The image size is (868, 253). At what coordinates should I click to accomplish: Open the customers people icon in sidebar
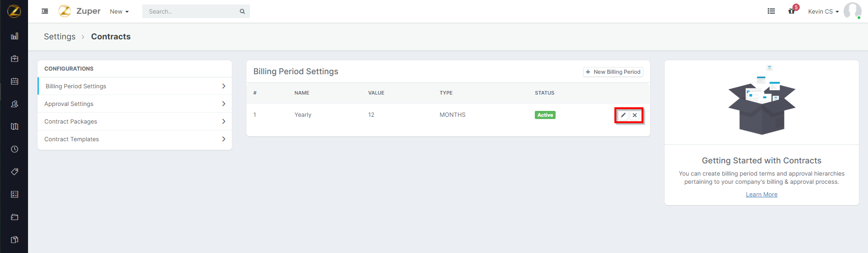click(14, 104)
